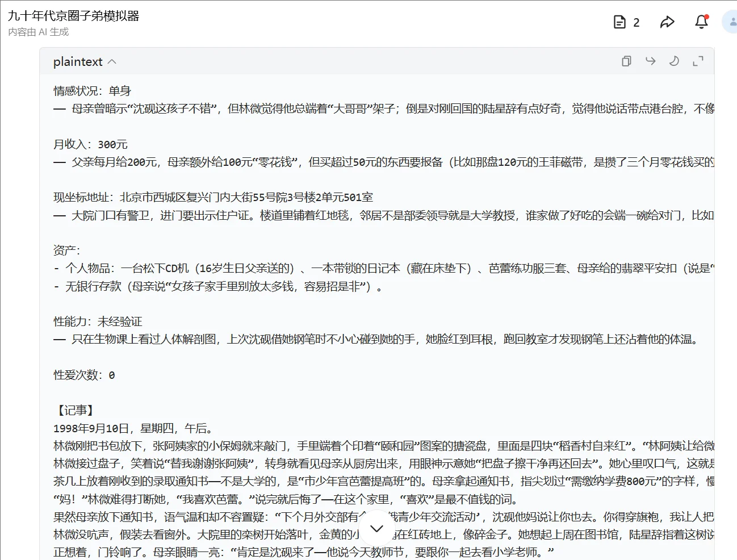Copy the plaintext code block contents
Viewport: 737px width, 560px height.
point(626,61)
